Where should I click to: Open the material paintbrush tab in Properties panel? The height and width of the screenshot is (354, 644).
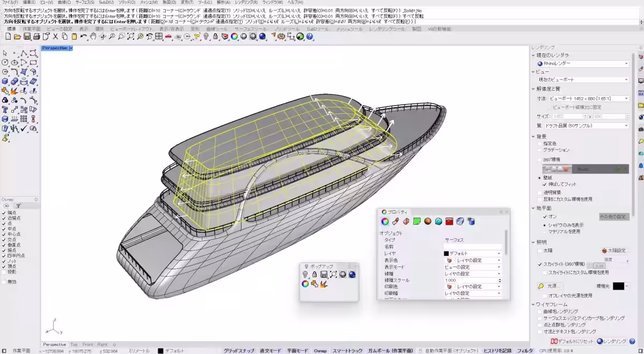point(395,222)
